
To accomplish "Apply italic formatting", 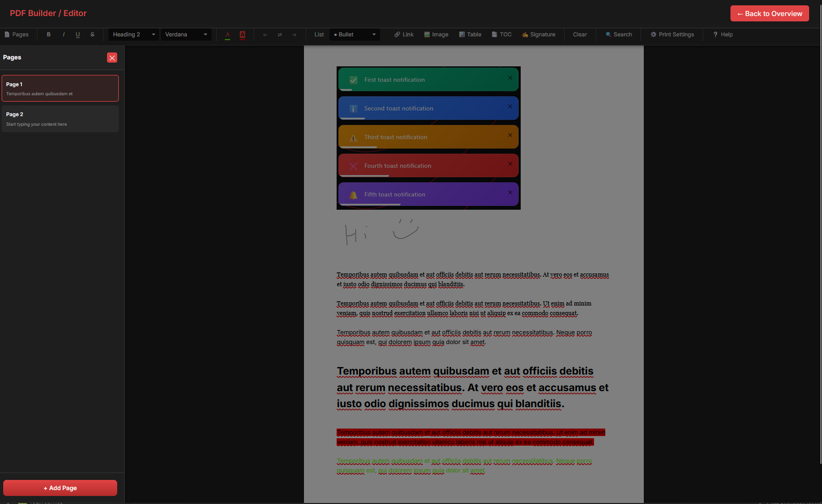I will 64,35.
